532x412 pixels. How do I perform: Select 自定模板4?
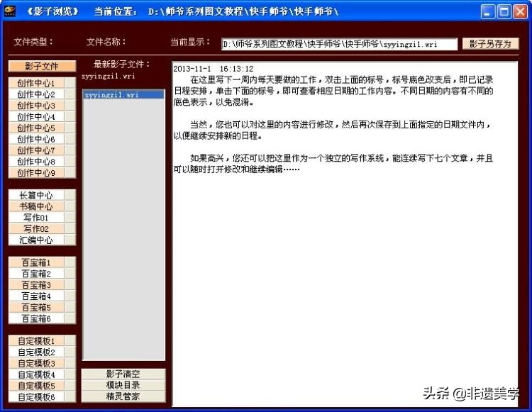tap(36, 374)
